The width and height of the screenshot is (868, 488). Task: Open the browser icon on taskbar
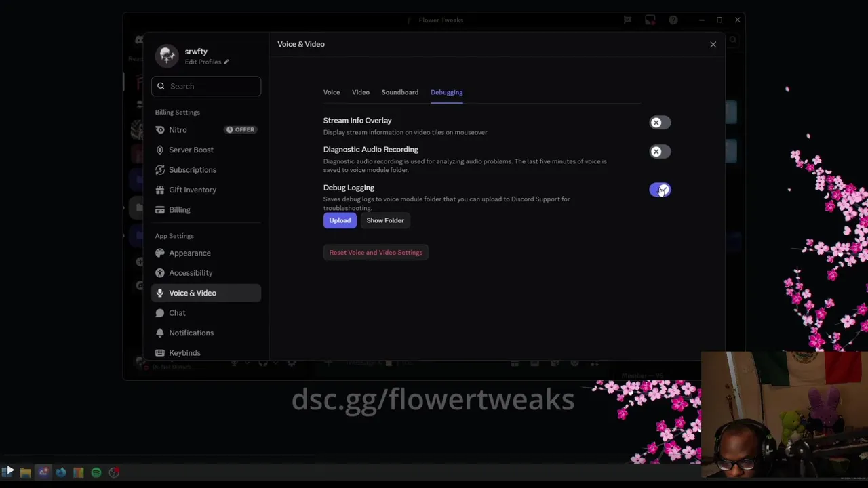[x=61, y=472]
